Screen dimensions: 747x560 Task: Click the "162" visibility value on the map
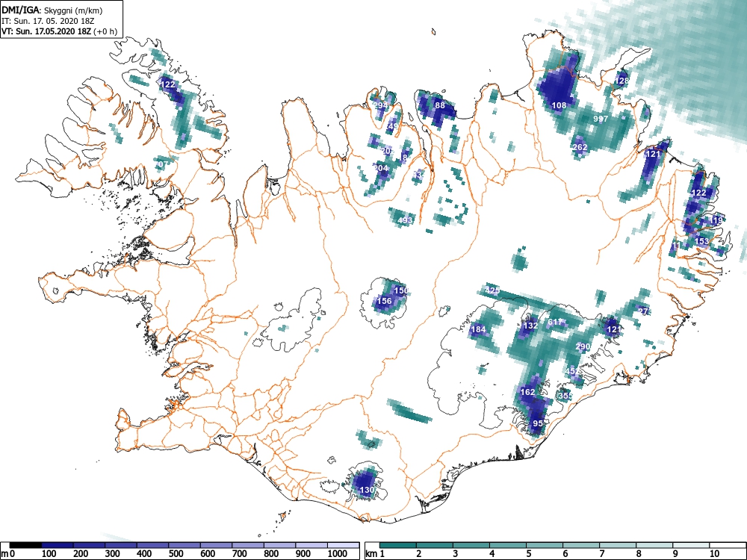click(527, 392)
